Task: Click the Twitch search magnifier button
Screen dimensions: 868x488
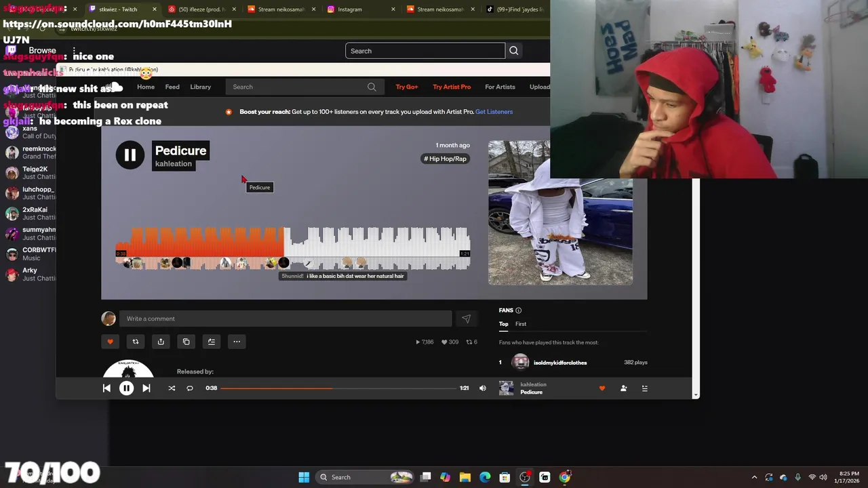Action: 514,51
